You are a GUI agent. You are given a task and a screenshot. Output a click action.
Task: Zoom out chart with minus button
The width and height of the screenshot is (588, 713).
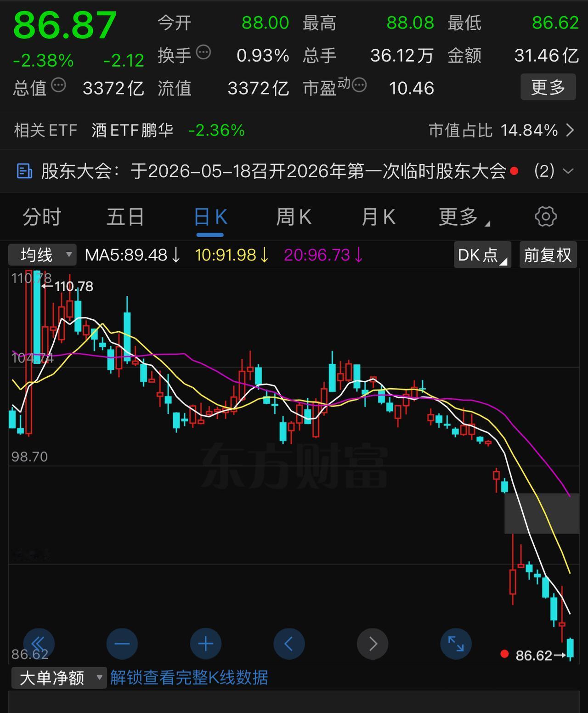click(122, 644)
